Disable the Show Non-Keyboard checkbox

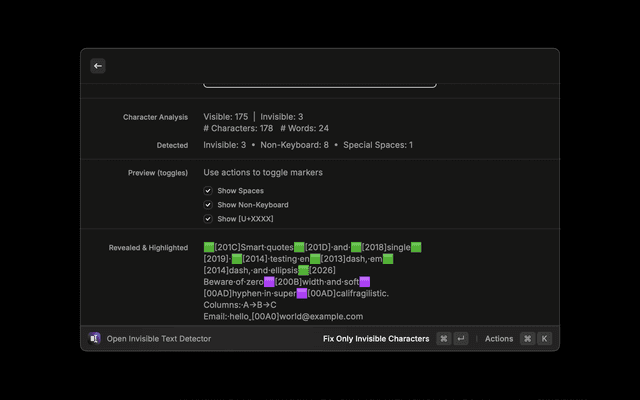point(208,204)
